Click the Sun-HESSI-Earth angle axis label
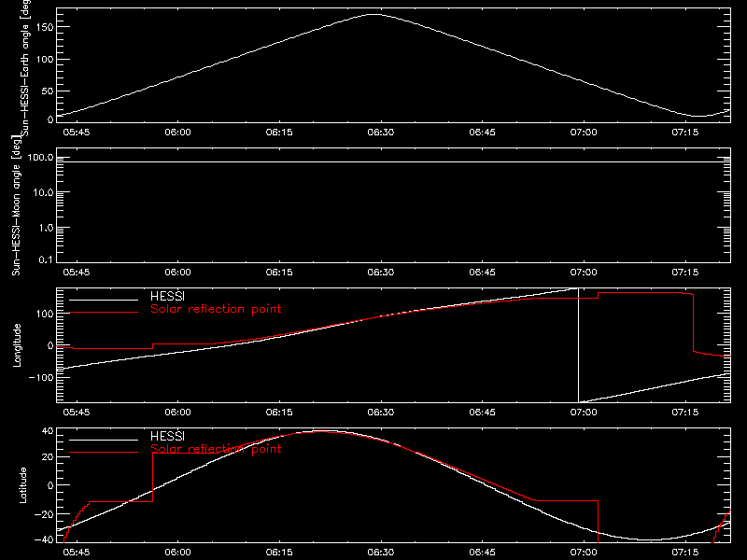The height and width of the screenshot is (560, 747). click(x=25, y=67)
